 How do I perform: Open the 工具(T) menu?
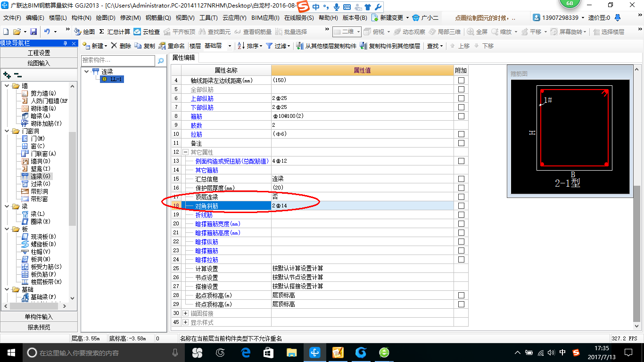click(x=208, y=18)
